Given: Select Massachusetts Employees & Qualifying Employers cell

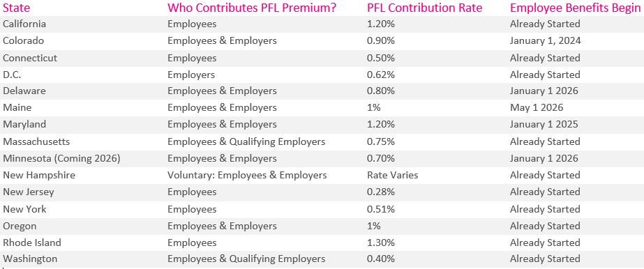Looking at the screenshot, I should [x=246, y=141].
